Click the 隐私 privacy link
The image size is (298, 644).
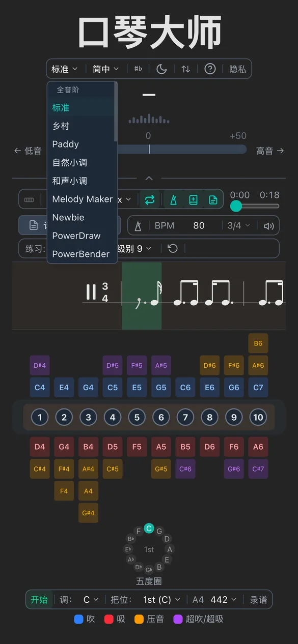tap(237, 68)
